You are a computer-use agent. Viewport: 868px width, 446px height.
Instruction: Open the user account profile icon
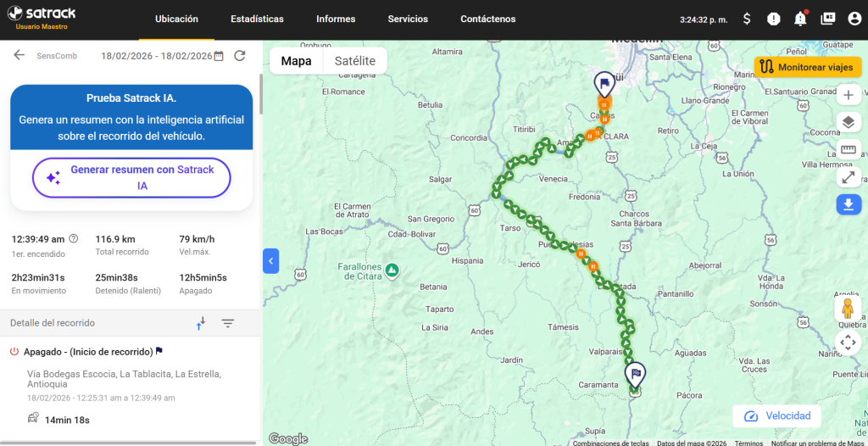(854, 19)
